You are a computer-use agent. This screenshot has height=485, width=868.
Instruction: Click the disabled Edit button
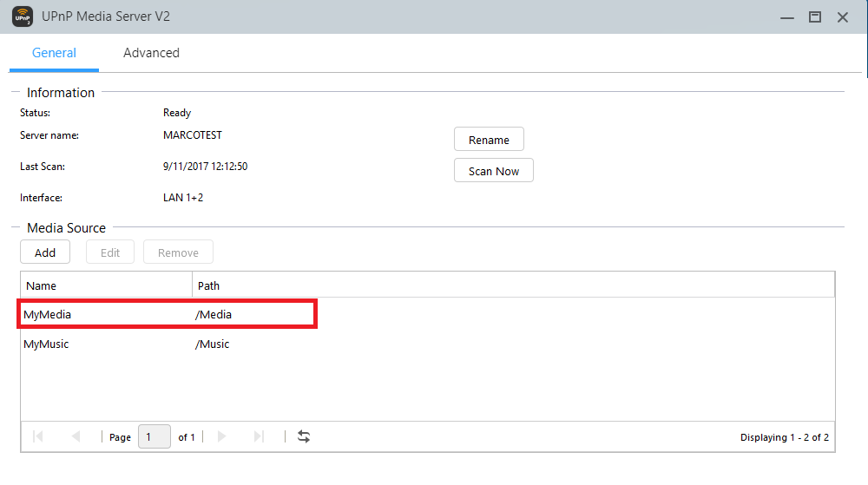pyautogui.click(x=110, y=252)
